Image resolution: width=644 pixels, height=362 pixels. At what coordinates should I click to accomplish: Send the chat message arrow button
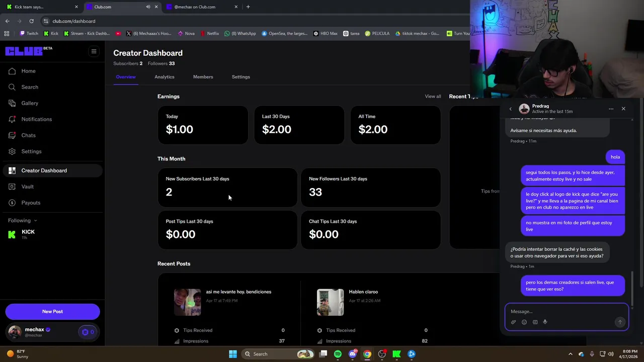[620, 322]
